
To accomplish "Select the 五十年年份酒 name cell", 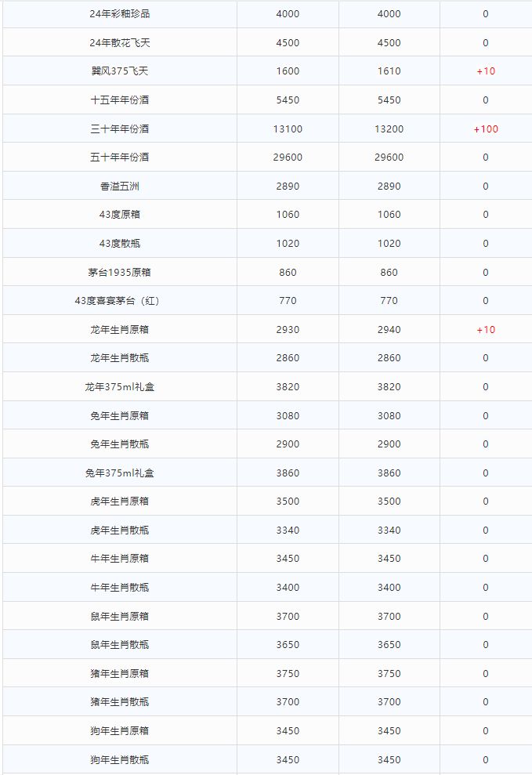I will [120, 158].
